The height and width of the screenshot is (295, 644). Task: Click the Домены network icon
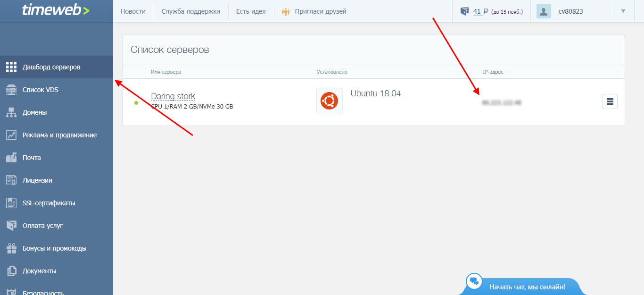(x=11, y=112)
